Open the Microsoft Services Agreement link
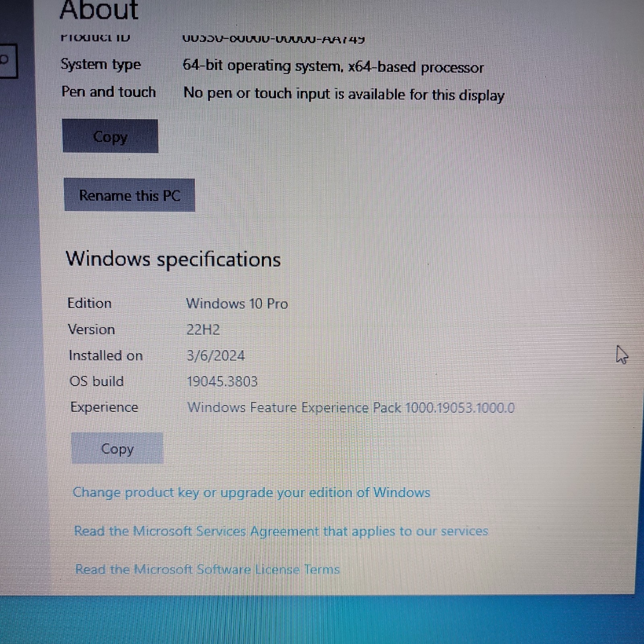 click(281, 531)
